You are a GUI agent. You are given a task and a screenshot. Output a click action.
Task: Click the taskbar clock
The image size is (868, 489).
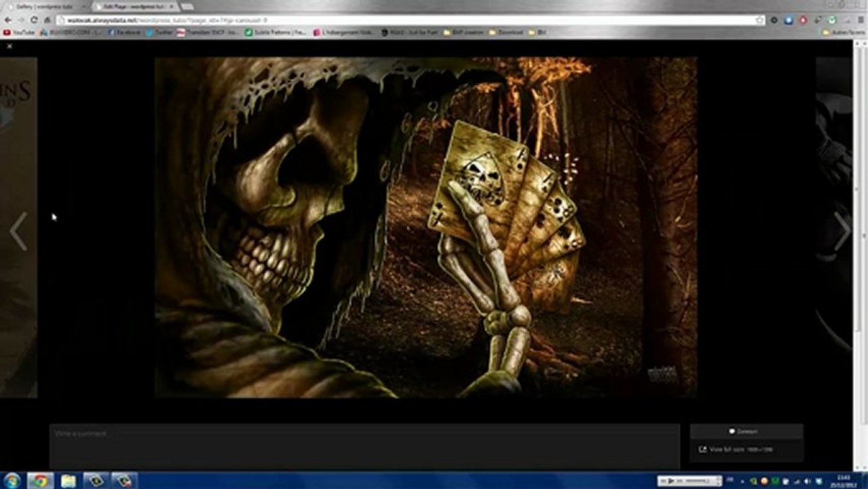pos(844,481)
